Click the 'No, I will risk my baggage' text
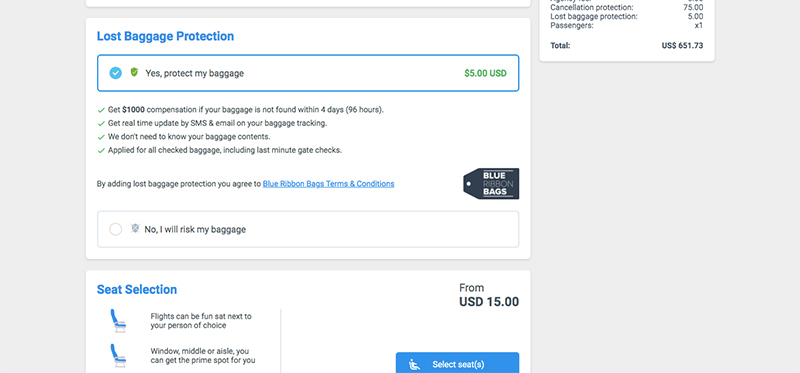Screen dimensions: 800x373 pos(195,230)
